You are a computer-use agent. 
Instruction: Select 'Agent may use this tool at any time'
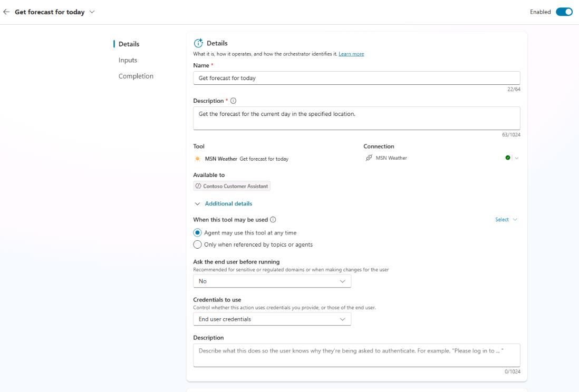coord(198,232)
